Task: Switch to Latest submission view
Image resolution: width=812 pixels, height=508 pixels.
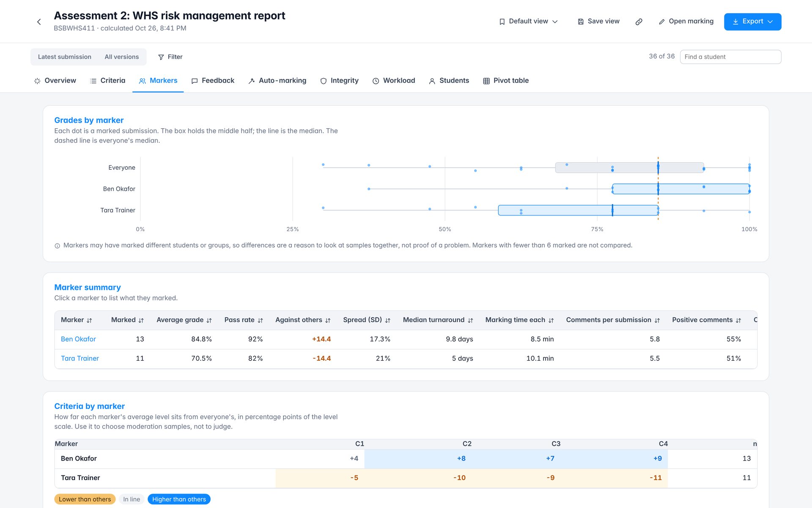Action: pos(64,57)
